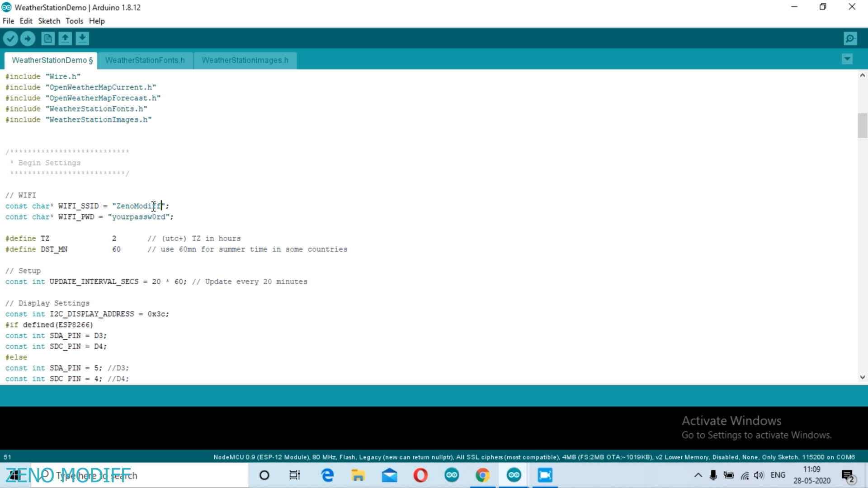Click the SDA_PIN = D3 line

click(56, 336)
